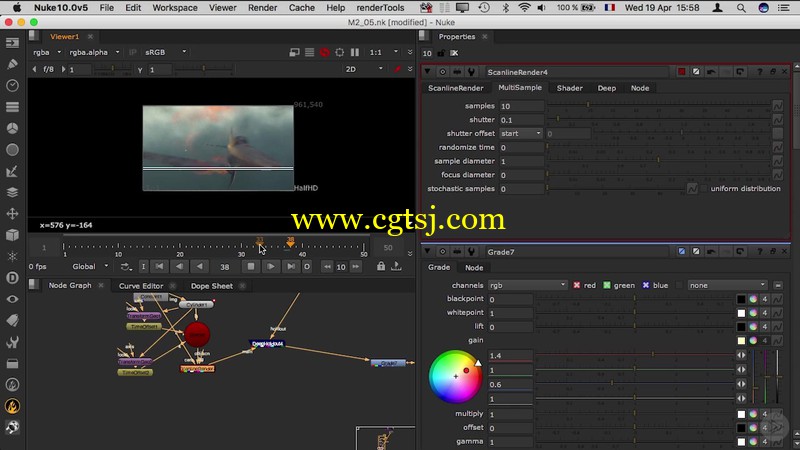The width and height of the screenshot is (800, 450).
Task: Open the Draw nodes brush icon
Action: pos(12,64)
